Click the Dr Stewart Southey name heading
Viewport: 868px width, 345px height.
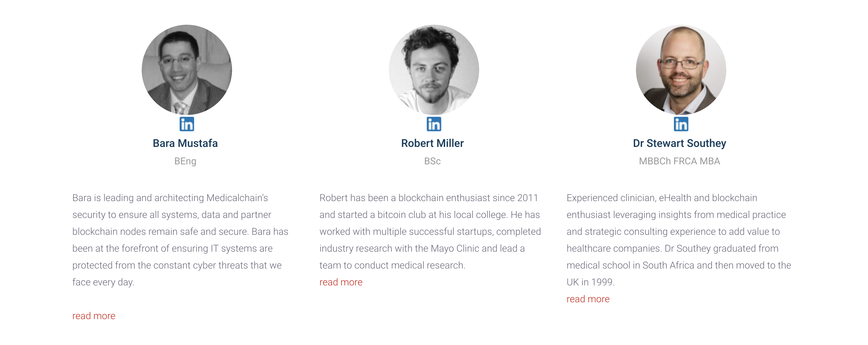click(x=679, y=143)
